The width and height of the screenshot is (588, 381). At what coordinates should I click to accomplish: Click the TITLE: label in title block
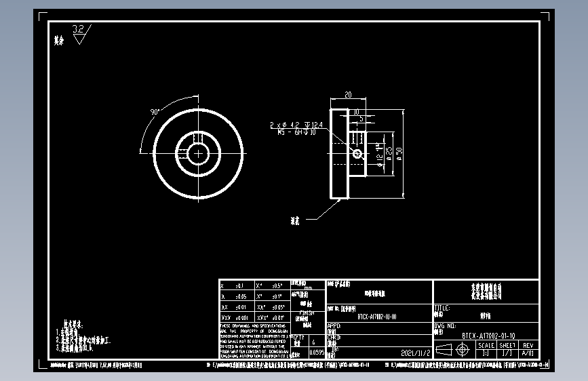(x=442, y=308)
